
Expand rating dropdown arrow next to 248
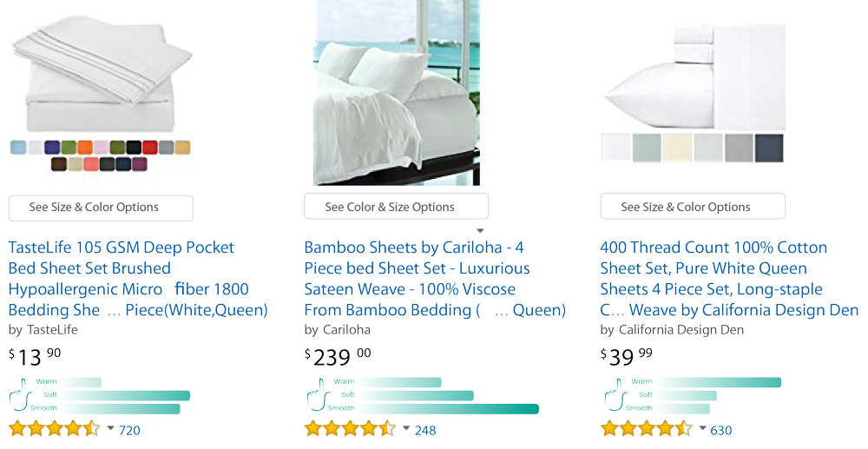point(406,429)
